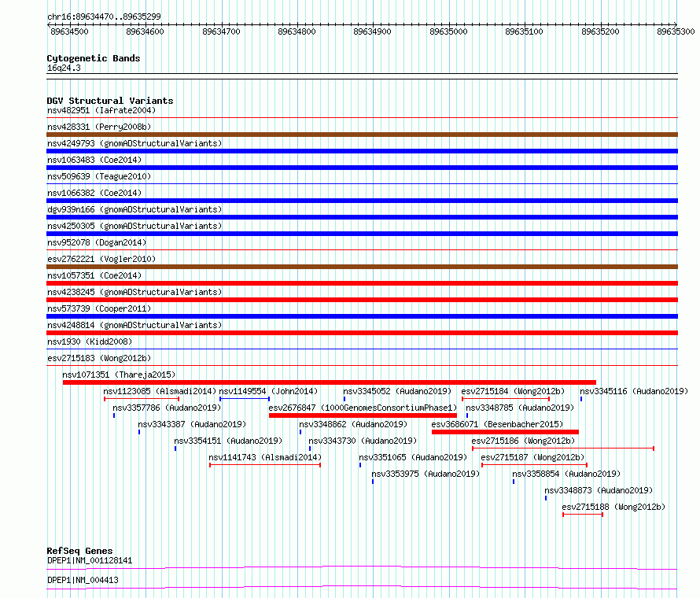Click the red nsv1071351 (Thareja2015) variant bar
The width and height of the screenshot is (700, 598).
point(330,382)
